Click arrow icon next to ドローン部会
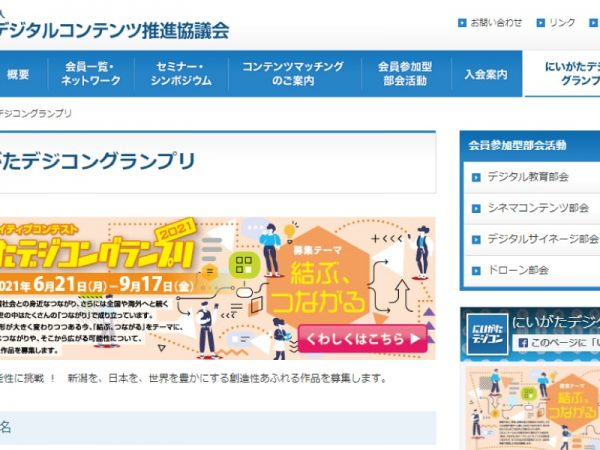The image size is (600, 450). point(476,271)
